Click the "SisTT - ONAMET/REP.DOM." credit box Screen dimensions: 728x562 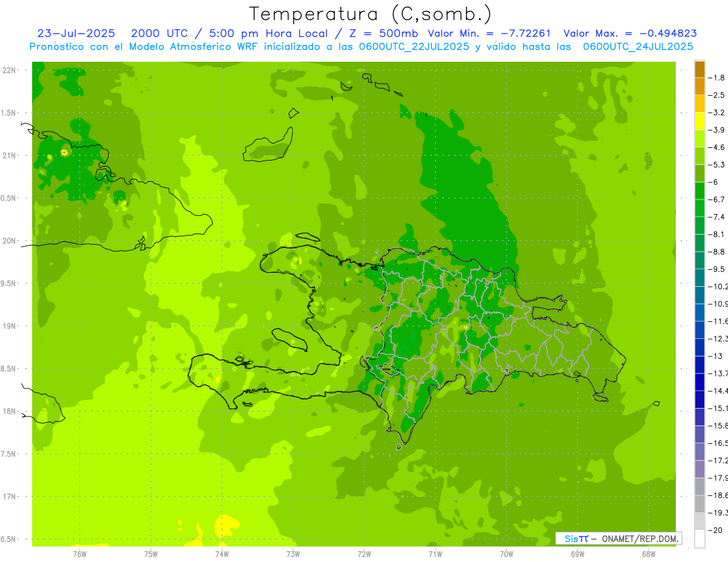coord(618,538)
